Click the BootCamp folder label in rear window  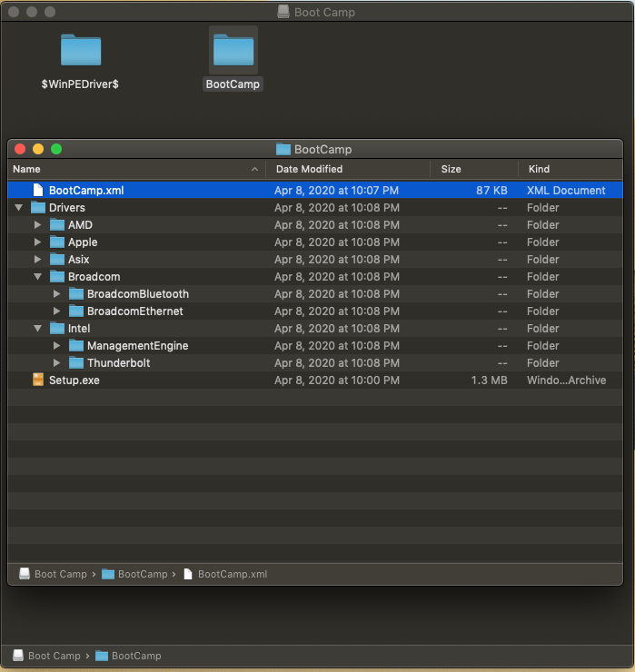233,84
